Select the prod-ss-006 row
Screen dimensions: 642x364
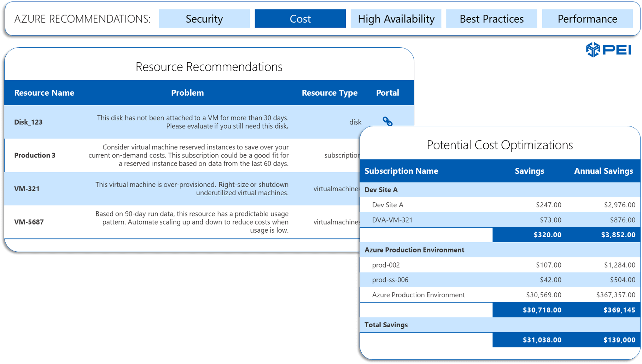tap(500, 280)
